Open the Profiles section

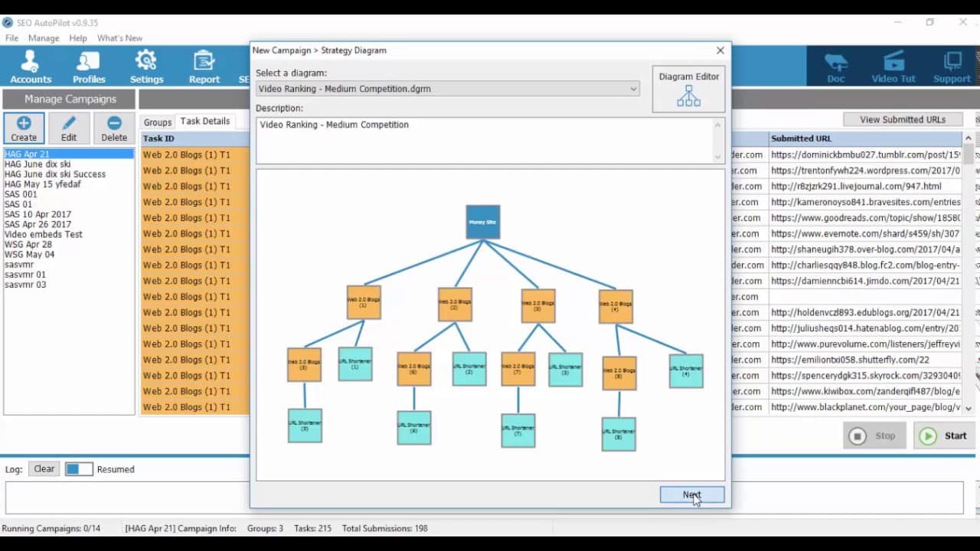coord(89,67)
